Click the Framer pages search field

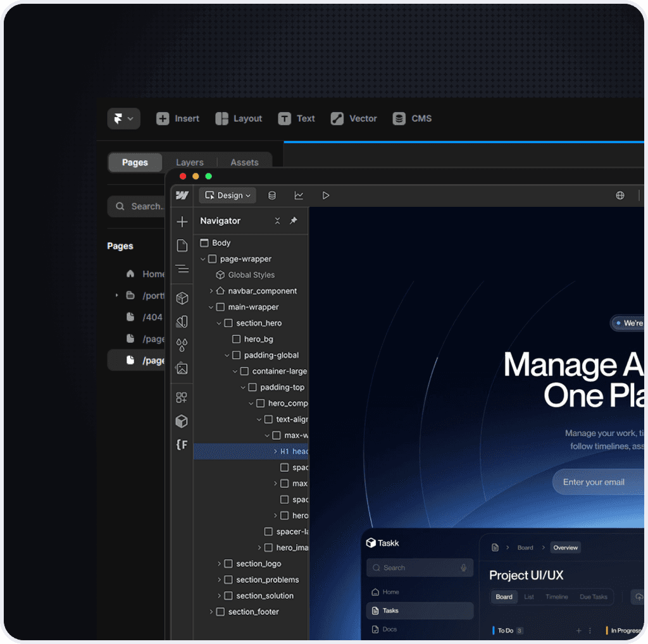click(137, 206)
